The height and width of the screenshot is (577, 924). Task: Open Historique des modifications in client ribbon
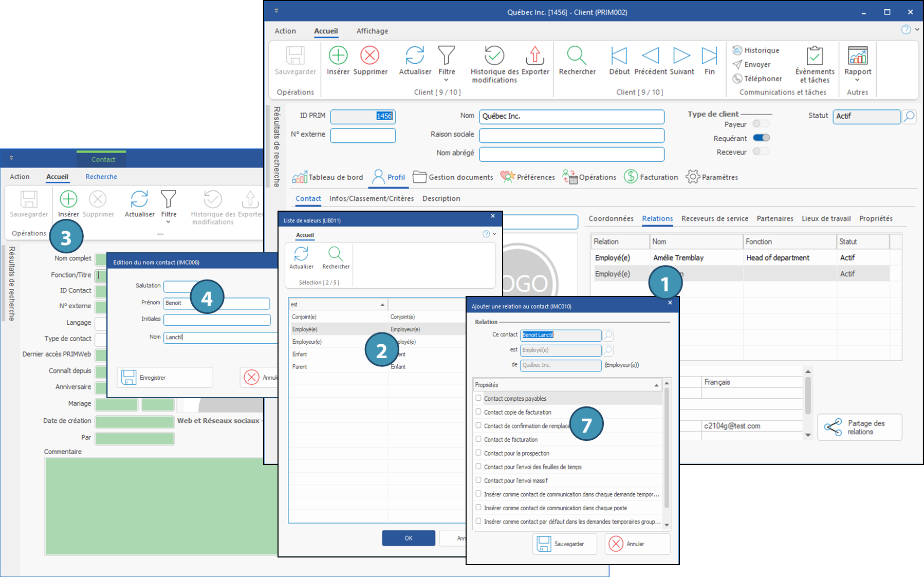click(494, 55)
